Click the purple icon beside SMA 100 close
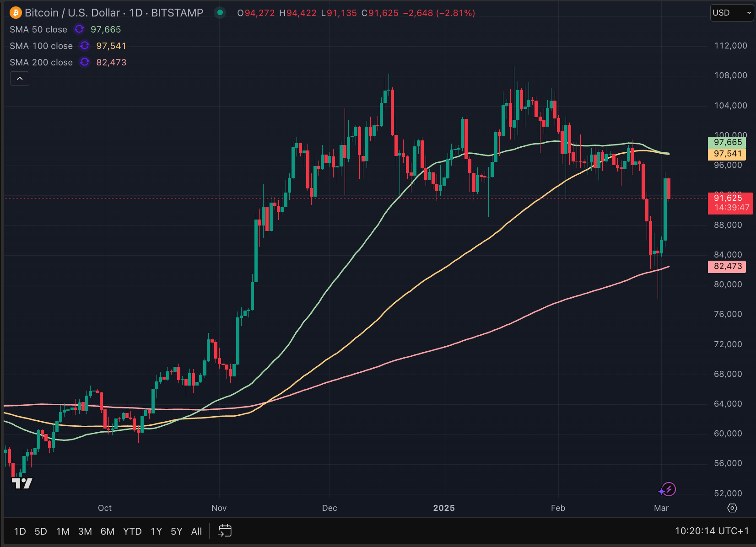This screenshot has height=547, width=756. 85,46
